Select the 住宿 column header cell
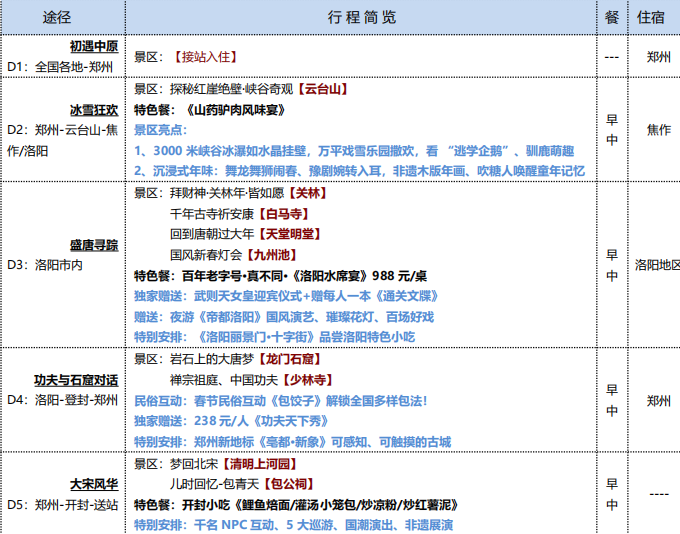This screenshot has height=534, width=680. 655,17
